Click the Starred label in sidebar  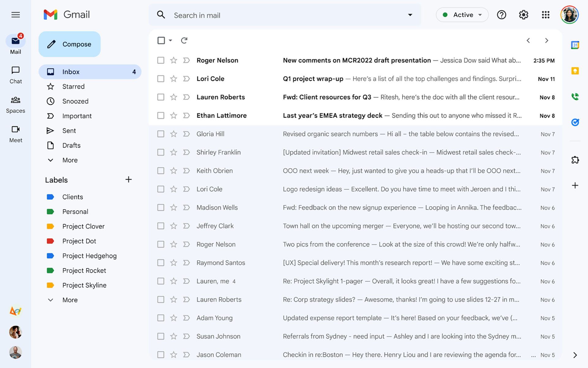[73, 86]
